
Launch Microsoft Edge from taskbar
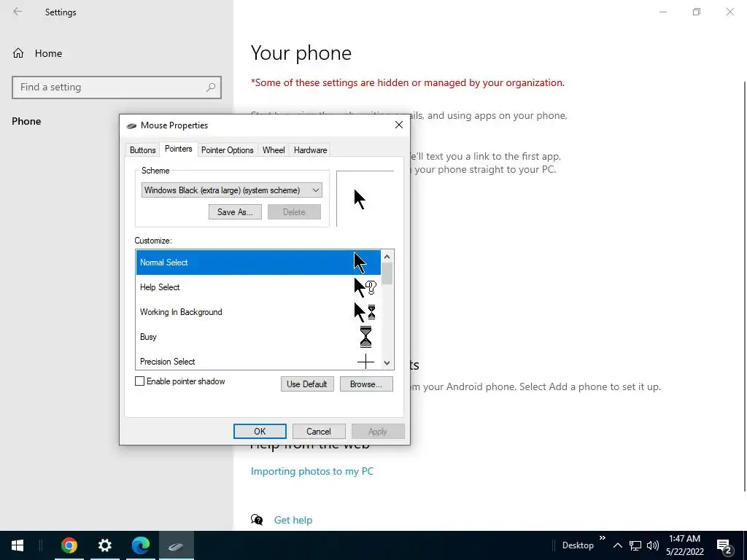141,545
